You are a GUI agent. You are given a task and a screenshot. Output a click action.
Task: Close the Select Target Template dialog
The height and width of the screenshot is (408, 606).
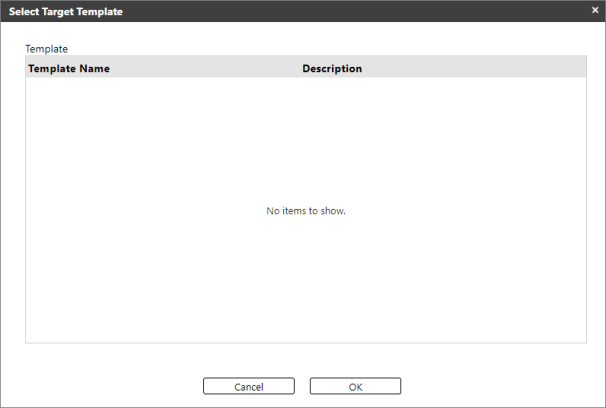[594, 11]
